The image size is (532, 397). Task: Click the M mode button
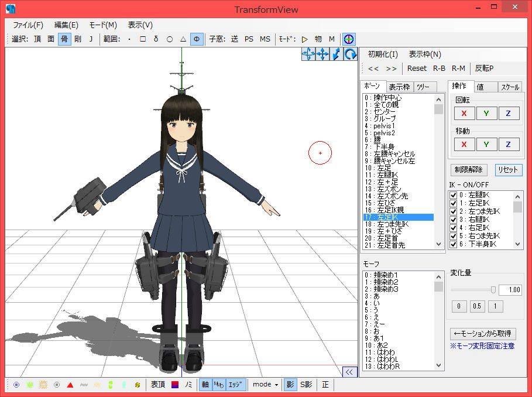pyautogui.click(x=332, y=39)
